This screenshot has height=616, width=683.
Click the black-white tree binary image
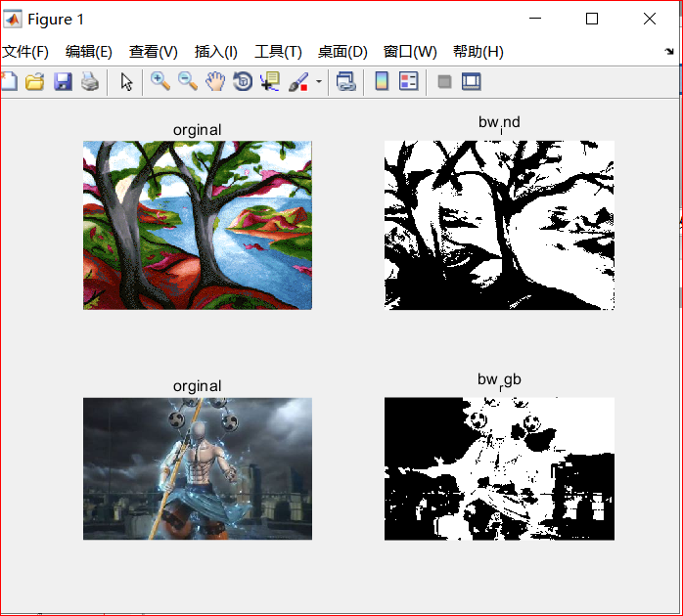(499, 225)
